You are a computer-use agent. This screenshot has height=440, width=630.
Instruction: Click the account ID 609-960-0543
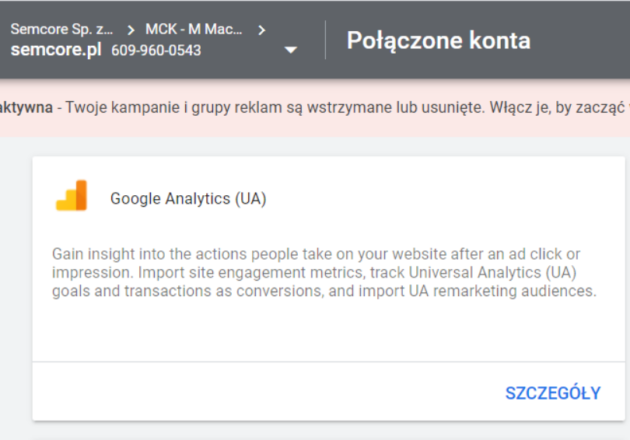156,51
